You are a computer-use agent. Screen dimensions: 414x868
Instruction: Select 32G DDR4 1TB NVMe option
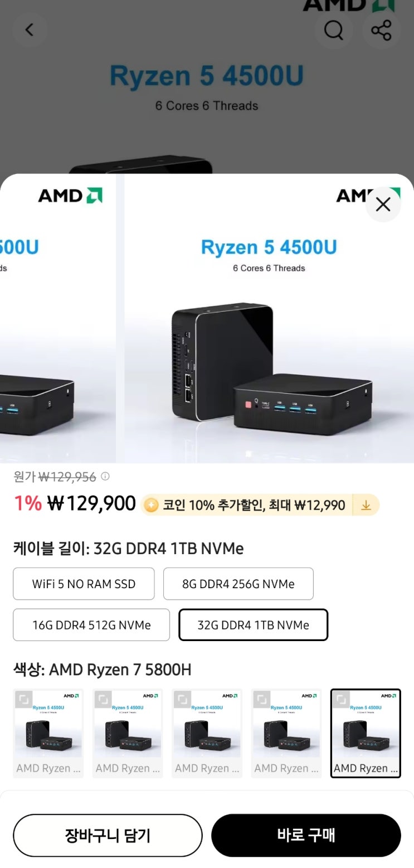click(x=254, y=625)
